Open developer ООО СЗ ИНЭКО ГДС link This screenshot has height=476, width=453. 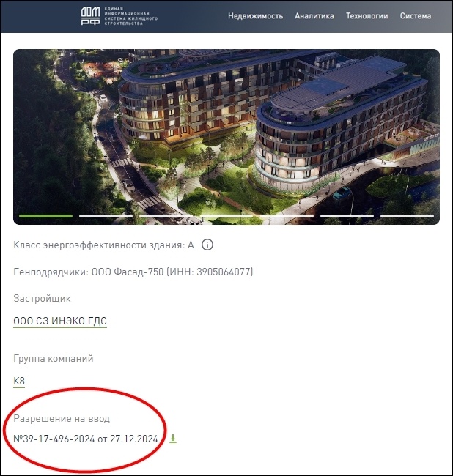(x=60, y=321)
